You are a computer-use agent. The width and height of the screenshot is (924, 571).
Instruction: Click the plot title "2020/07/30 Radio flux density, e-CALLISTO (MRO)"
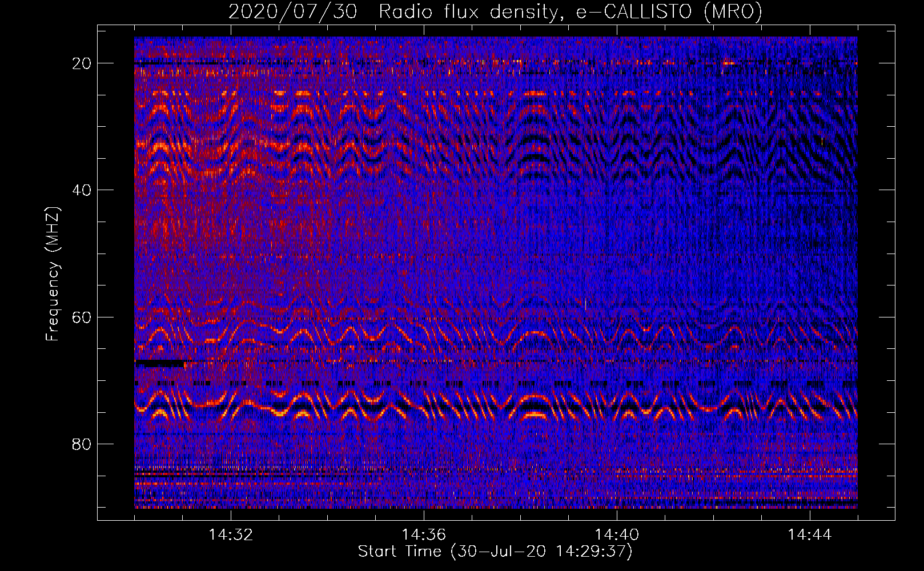point(495,11)
